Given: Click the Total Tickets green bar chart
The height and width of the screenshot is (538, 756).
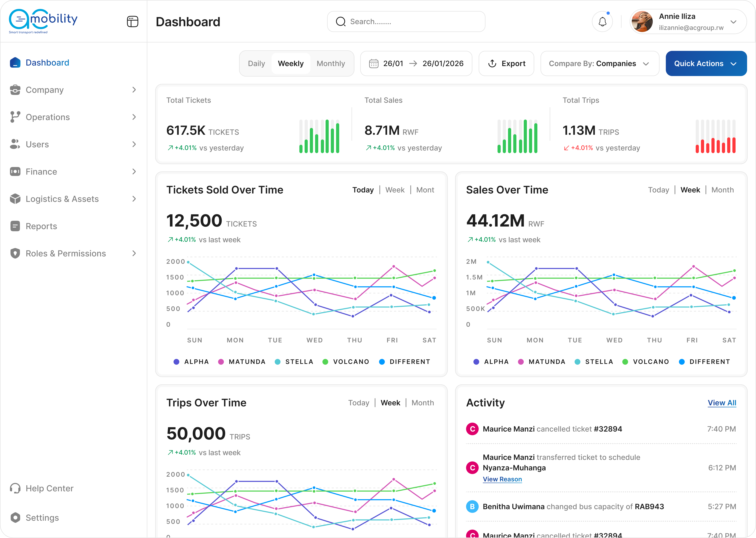Looking at the screenshot, I should click(x=319, y=136).
